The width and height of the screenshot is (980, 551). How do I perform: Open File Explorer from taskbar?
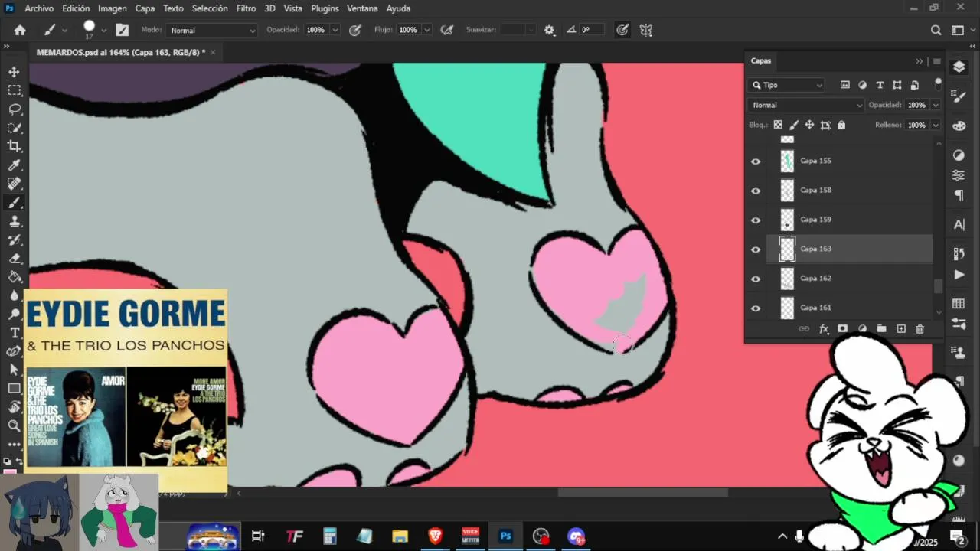tap(400, 536)
